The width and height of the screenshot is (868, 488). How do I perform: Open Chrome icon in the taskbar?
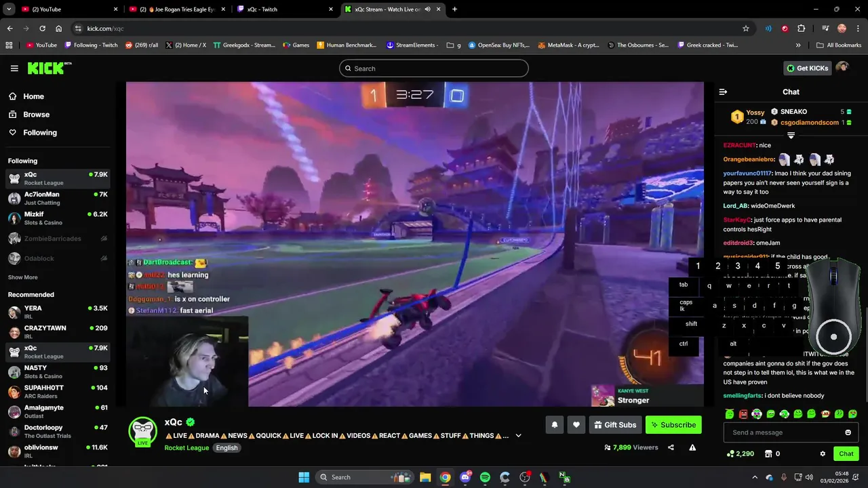pyautogui.click(x=445, y=477)
